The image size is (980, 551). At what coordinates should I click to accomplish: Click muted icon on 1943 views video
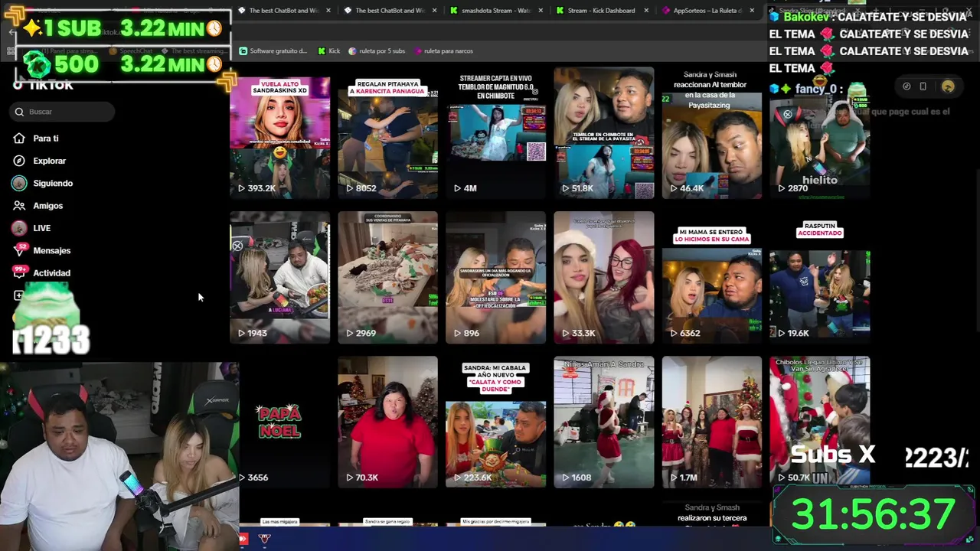237,246
